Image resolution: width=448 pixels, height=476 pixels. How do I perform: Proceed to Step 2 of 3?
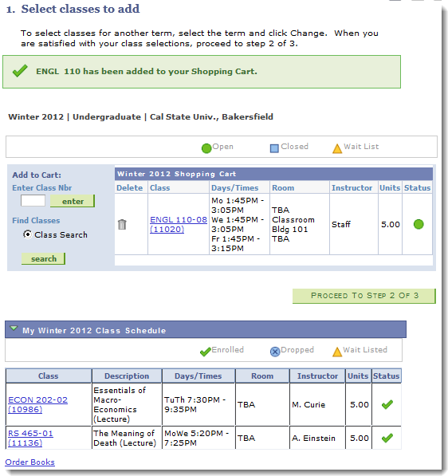(x=364, y=296)
